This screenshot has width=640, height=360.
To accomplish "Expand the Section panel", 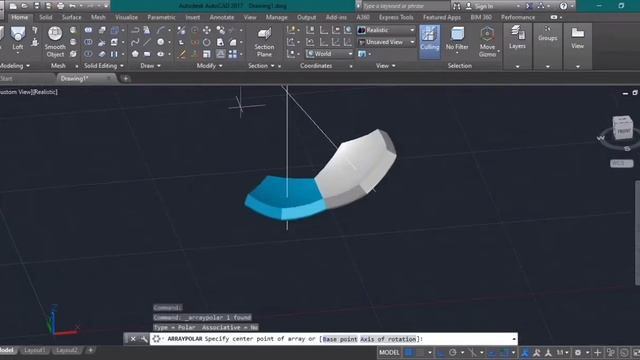I will click(261, 66).
